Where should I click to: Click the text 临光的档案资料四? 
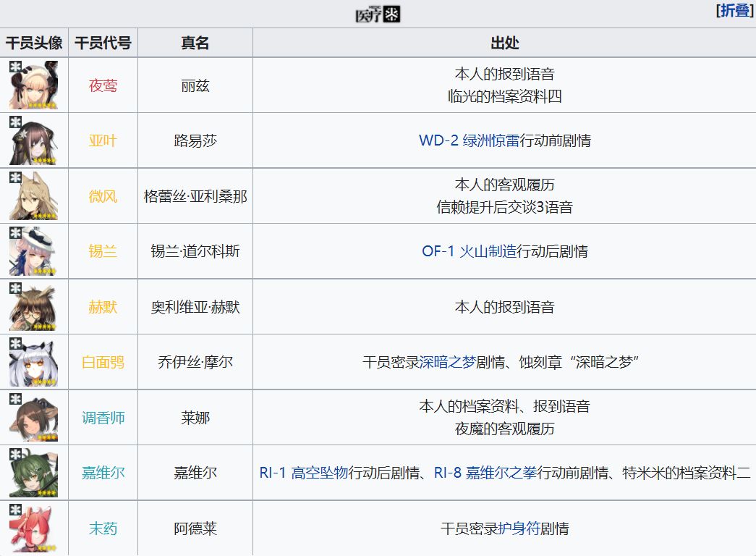pyautogui.click(x=505, y=96)
